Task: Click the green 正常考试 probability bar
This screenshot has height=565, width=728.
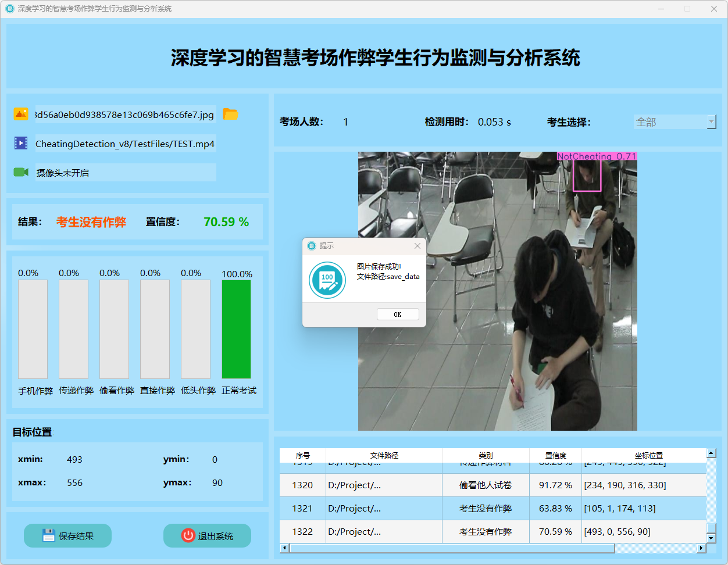Action: (236, 329)
